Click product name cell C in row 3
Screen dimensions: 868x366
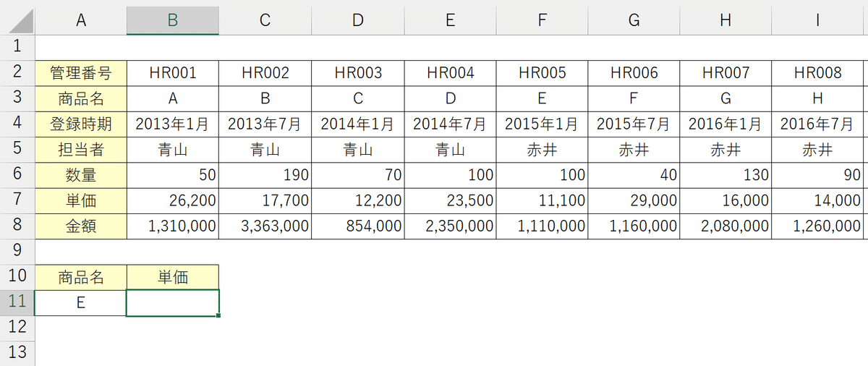coord(357,98)
